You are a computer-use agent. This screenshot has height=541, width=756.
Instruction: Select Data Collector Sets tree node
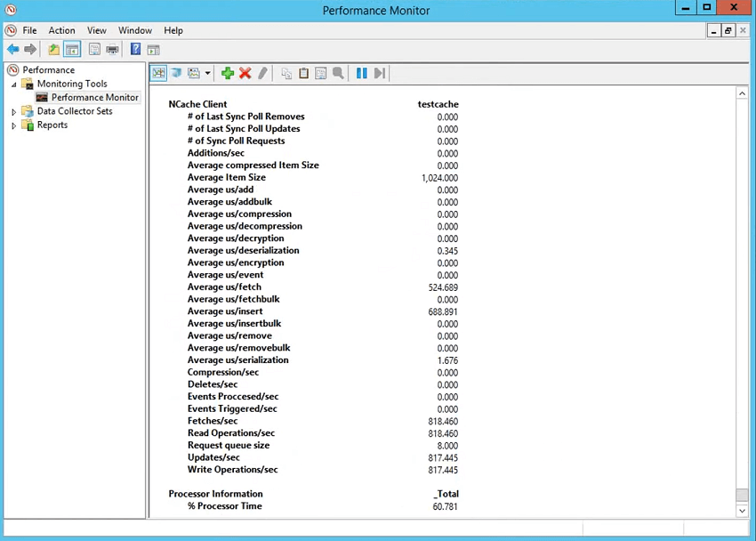[74, 111]
